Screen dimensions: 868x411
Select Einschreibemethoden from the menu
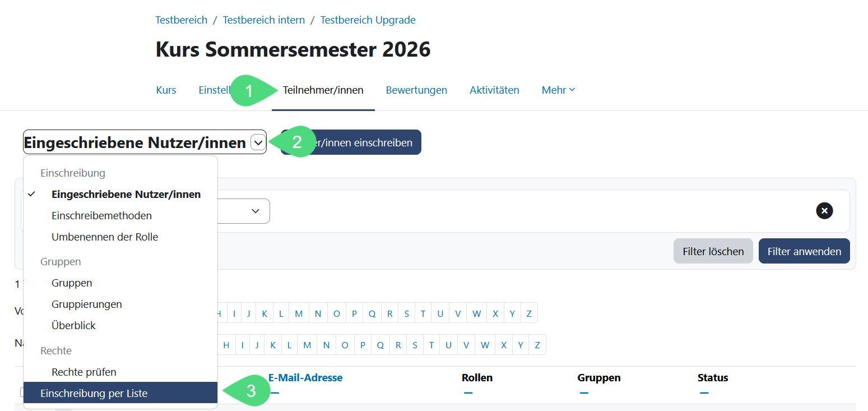tap(101, 216)
